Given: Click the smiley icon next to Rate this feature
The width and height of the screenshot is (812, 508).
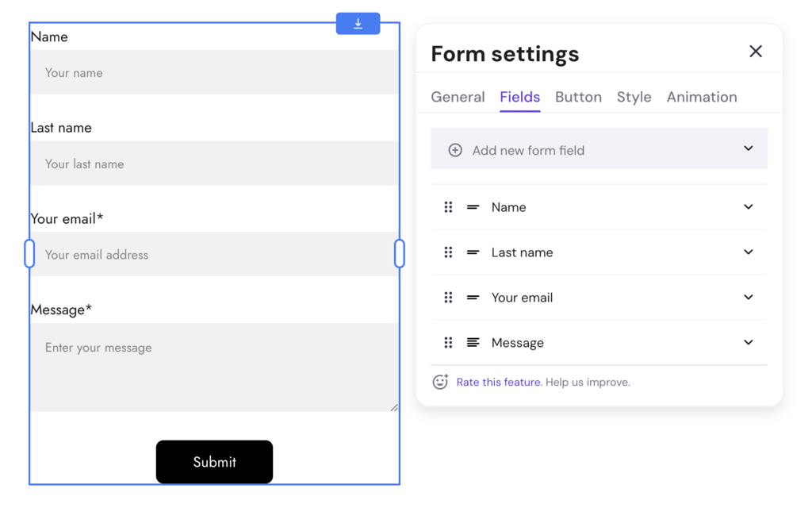Looking at the screenshot, I should [x=439, y=382].
